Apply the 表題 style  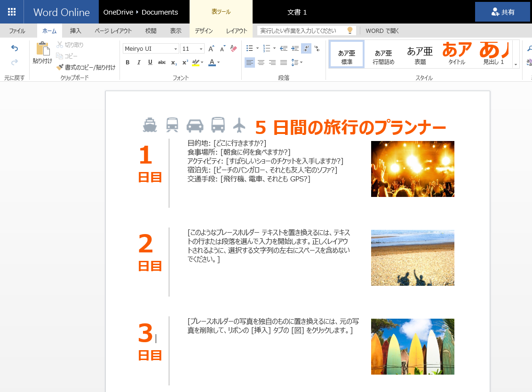click(420, 54)
